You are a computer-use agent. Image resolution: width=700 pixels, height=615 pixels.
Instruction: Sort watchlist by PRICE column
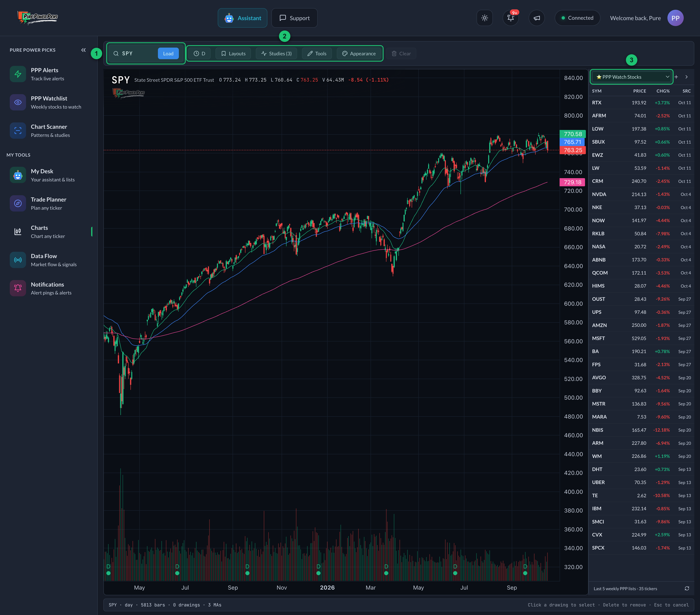(x=639, y=91)
